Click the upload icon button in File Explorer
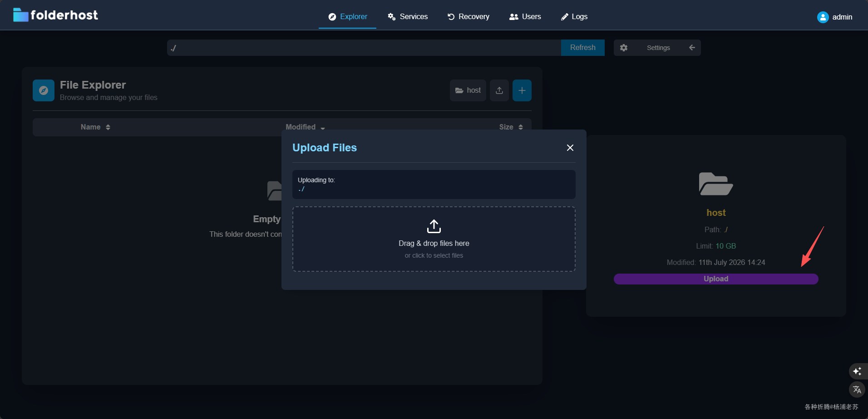Screen dimensions: 868x419 click(499, 90)
